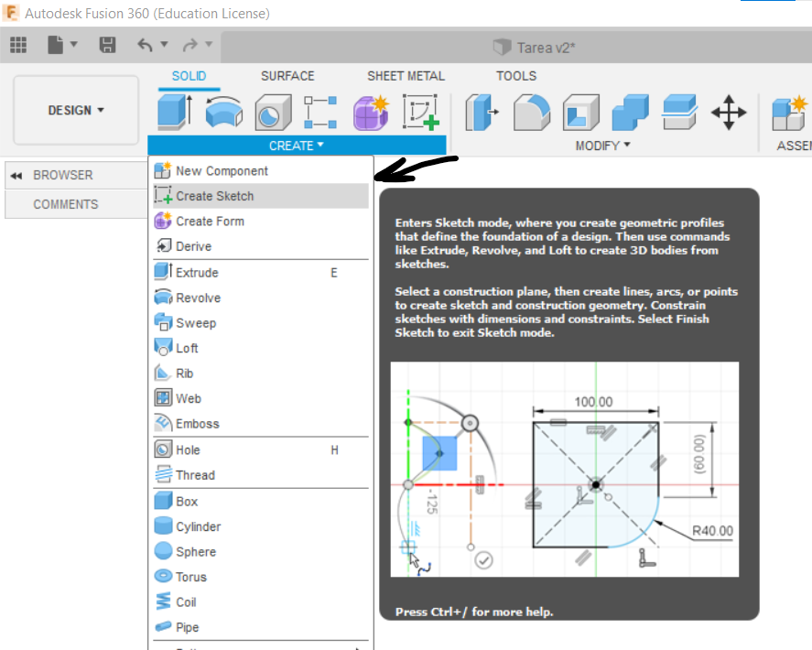This screenshot has width=812, height=650.
Task: Click the Shell toolbar icon
Action: click(581, 112)
